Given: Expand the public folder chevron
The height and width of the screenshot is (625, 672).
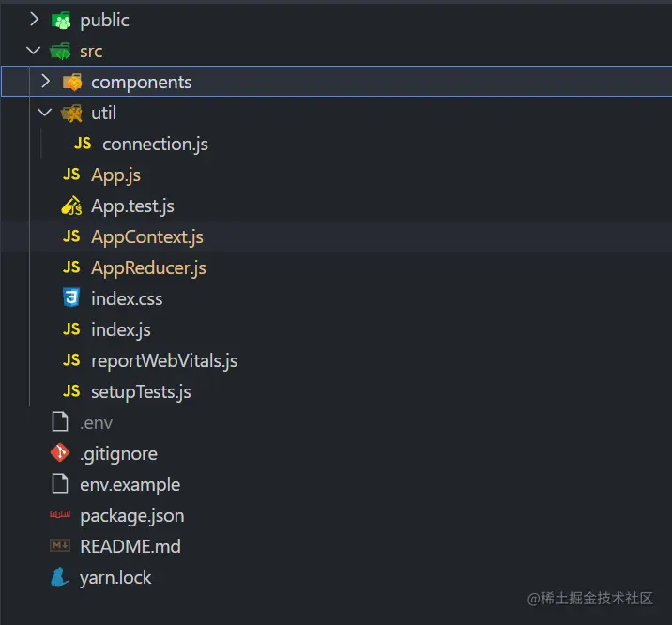Looking at the screenshot, I should (x=35, y=20).
